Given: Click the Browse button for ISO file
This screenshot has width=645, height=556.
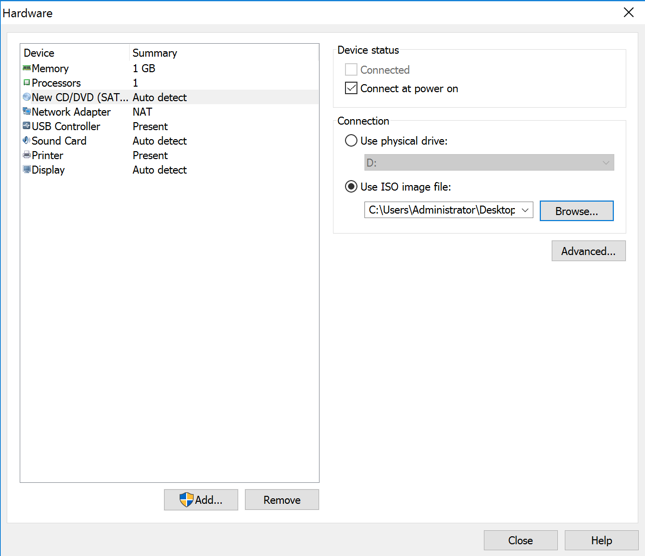Looking at the screenshot, I should (576, 211).
